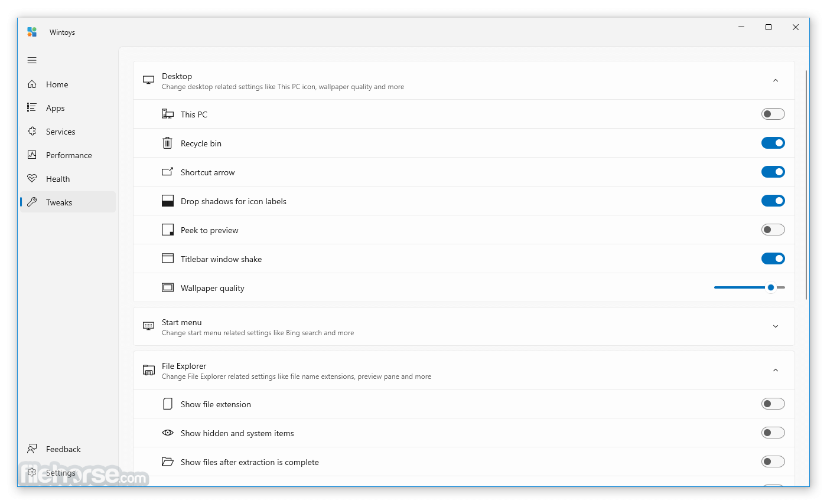
Task: Click the "Peek to preview" label
Action: tap(209, 230)
